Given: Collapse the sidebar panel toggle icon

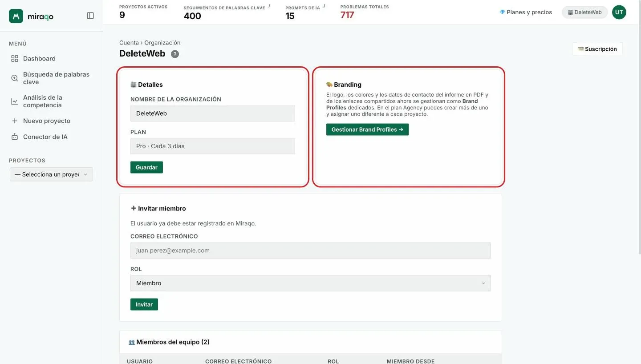Looking at the screenshot, I should 90,16.
